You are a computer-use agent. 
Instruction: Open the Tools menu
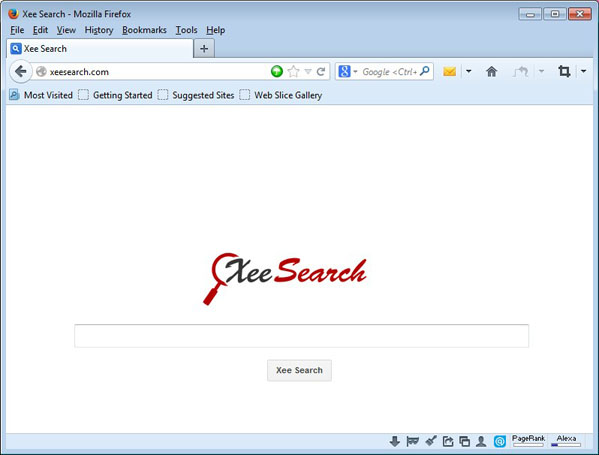(x=186, y=30)
